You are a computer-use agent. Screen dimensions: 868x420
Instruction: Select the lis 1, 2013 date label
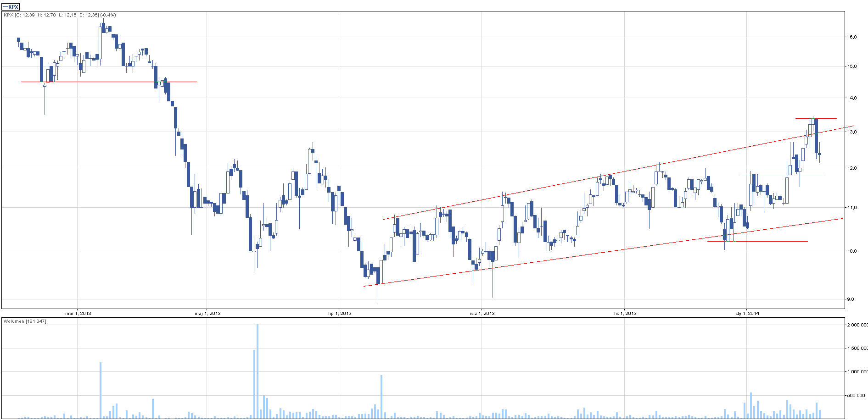[625, 314]
